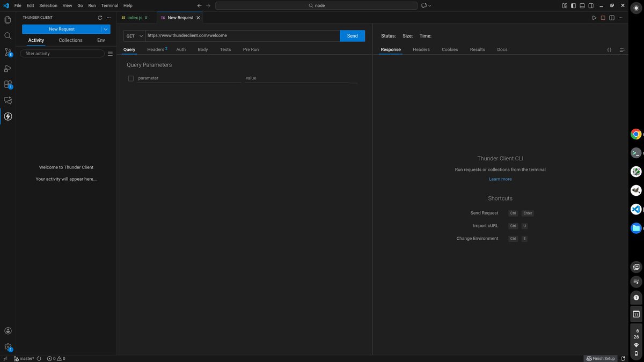Click the parameter name field
The image size is (644, 362).
point(189,78)
